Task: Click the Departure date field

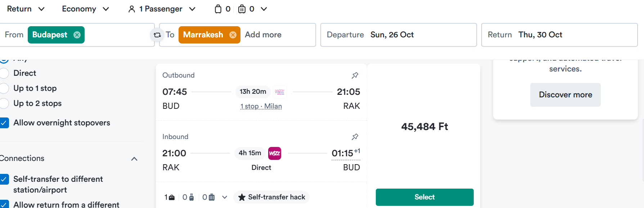Action: point(398,35)
